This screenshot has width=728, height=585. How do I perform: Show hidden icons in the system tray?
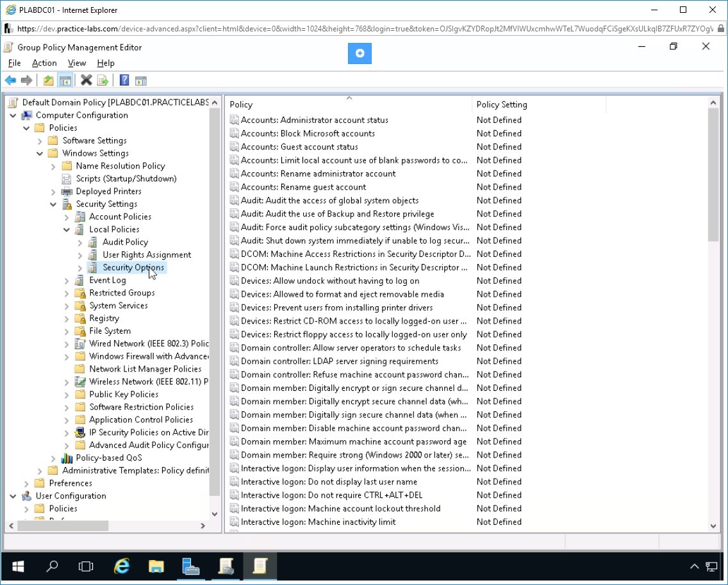point(695,566)
